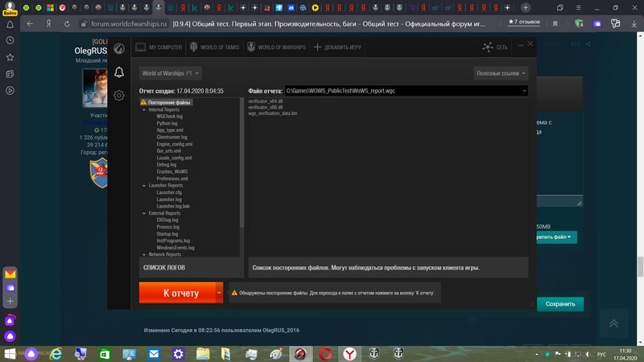Open Полезные ссылки dropdown

[501, 73]
